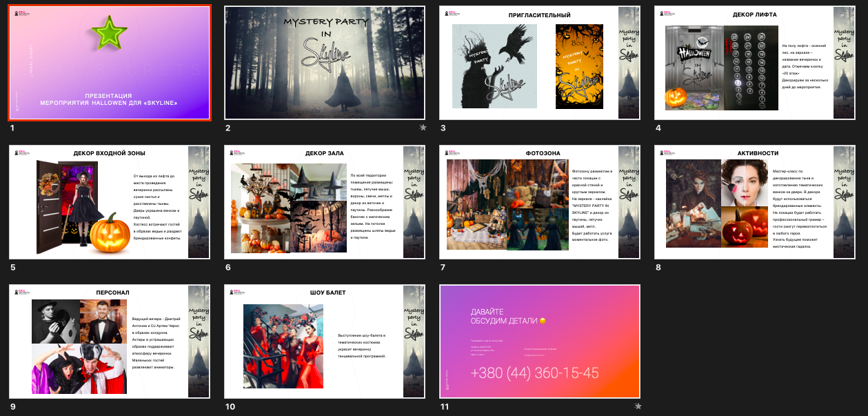Select the pink title slide with green star
This screenshot has height=416, width=868.
[110, 63]
